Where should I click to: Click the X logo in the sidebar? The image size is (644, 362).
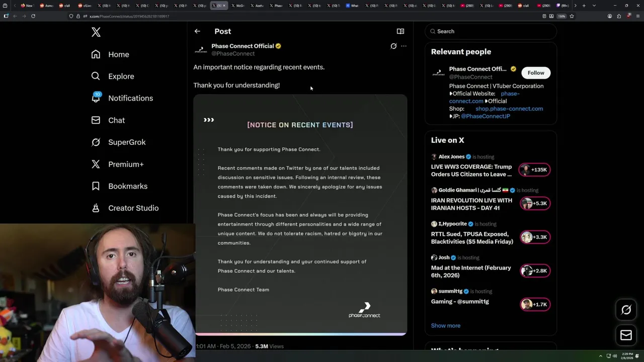[x=96, y=32]
